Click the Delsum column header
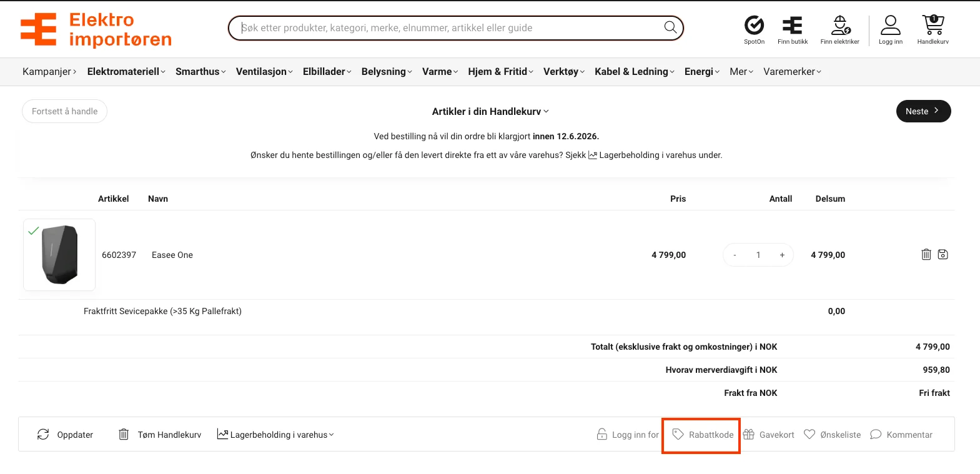980x474 pixels. pos(830,199)
